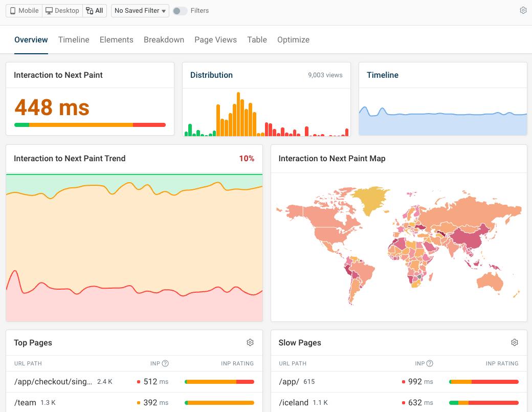
Task: Open the settings gear on Slow Pages panel
Action: pyautogui.click(x=514, y=342)
